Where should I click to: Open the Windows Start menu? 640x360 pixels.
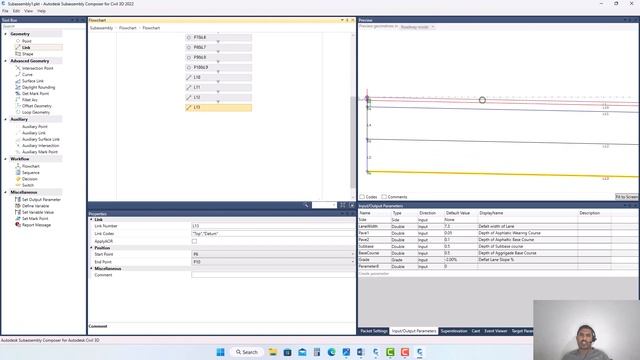click(220, 352)
